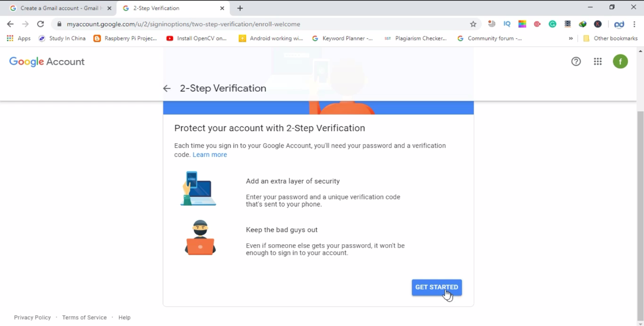Bookmark this page with the star icon
The width and height of the screenshot is (644, 326).
(x=473, y=24)
